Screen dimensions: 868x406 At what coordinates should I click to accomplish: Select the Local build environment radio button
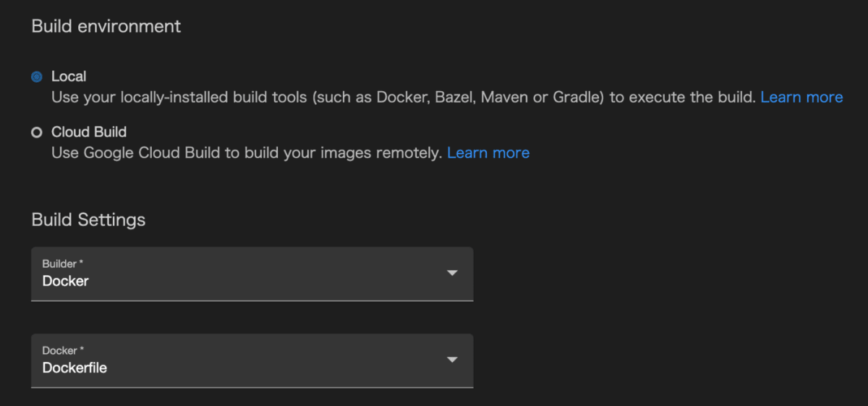pos(37,77)
